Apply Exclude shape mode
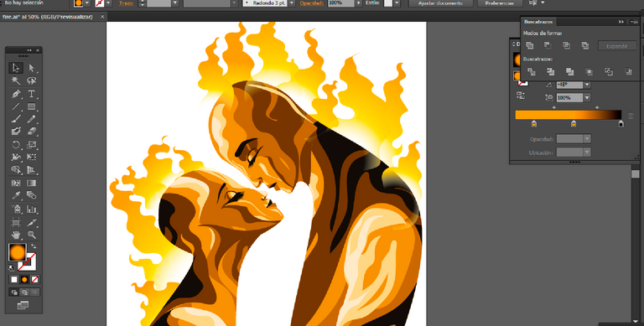The height and width of the screenshot is (326, 644). (585, 45)
